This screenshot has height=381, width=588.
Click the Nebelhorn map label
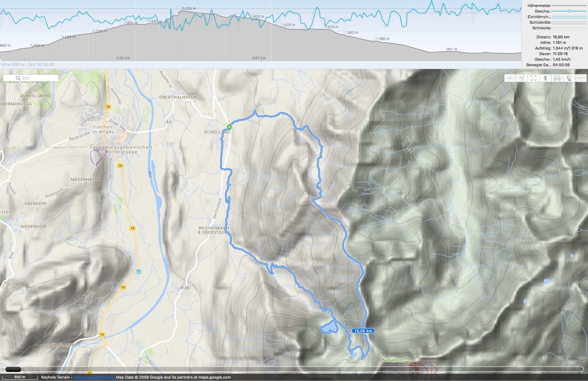[393, 360]
